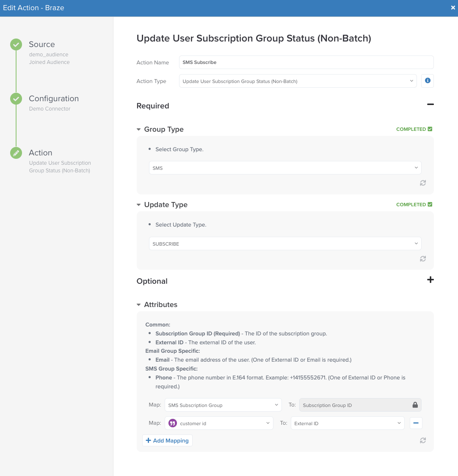This screenshot has width=458, height=476.
Task: Close the Edit Action dialog
Action: point(452,8)
